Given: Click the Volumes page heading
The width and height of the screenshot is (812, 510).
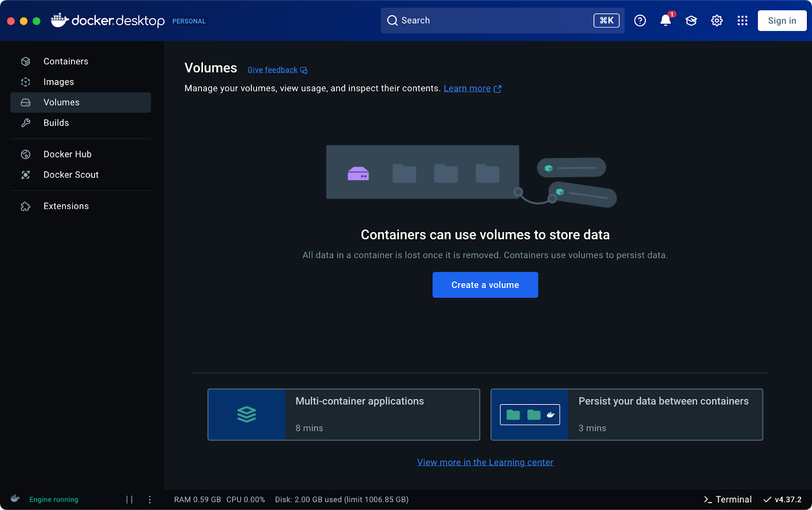Looking at the screenshot, I should point(211,68).
